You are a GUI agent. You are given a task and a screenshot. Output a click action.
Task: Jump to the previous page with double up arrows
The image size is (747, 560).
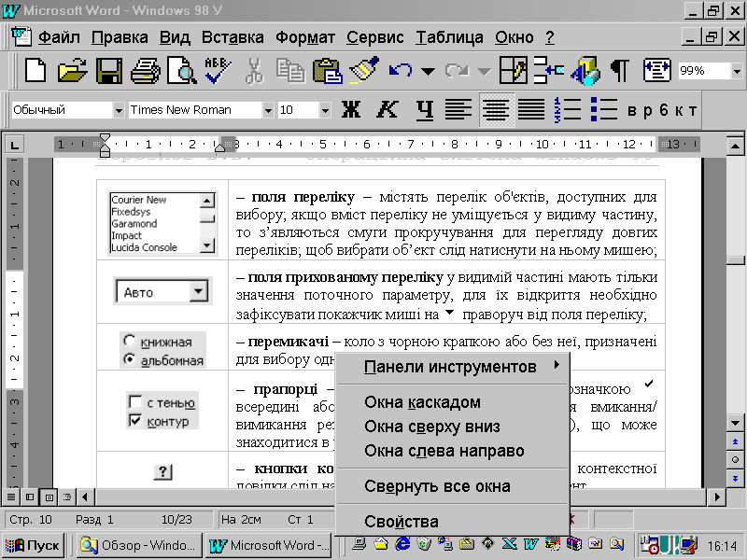735,441
